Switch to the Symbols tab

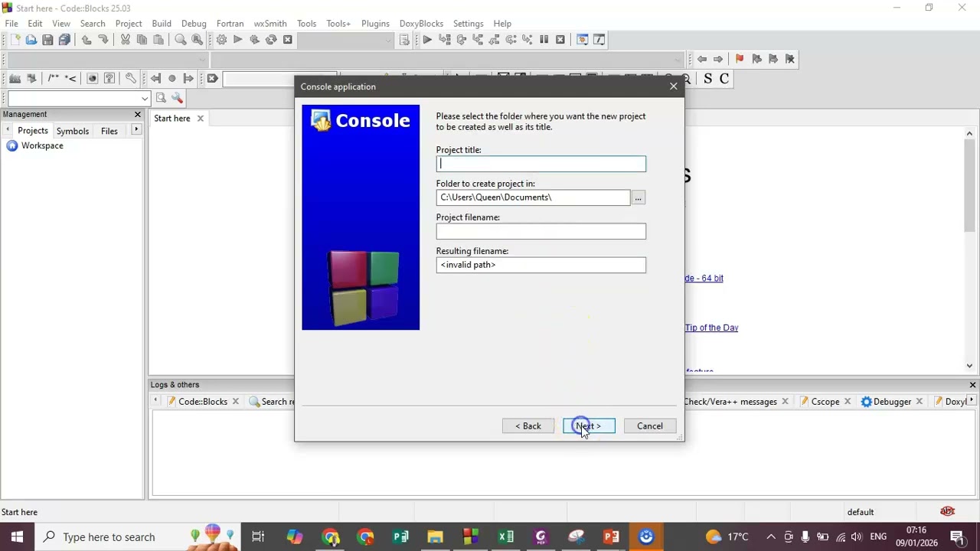point(73,131)
